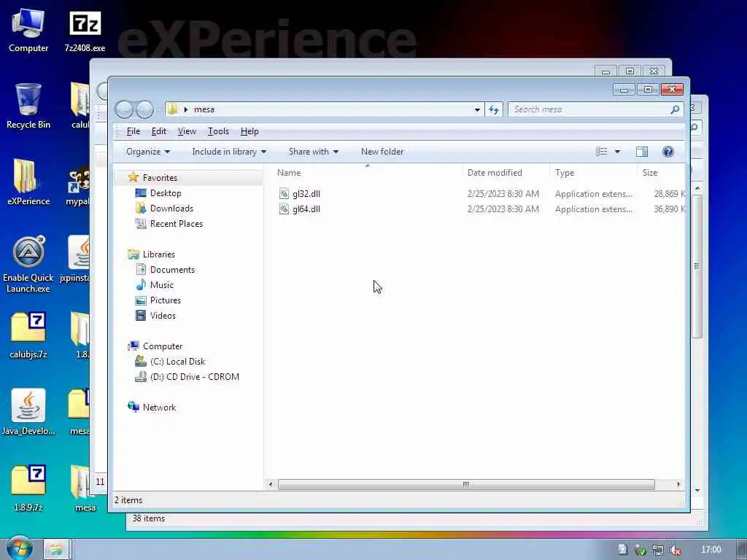
Task: Click New folder button
Action: coord(382,152)
